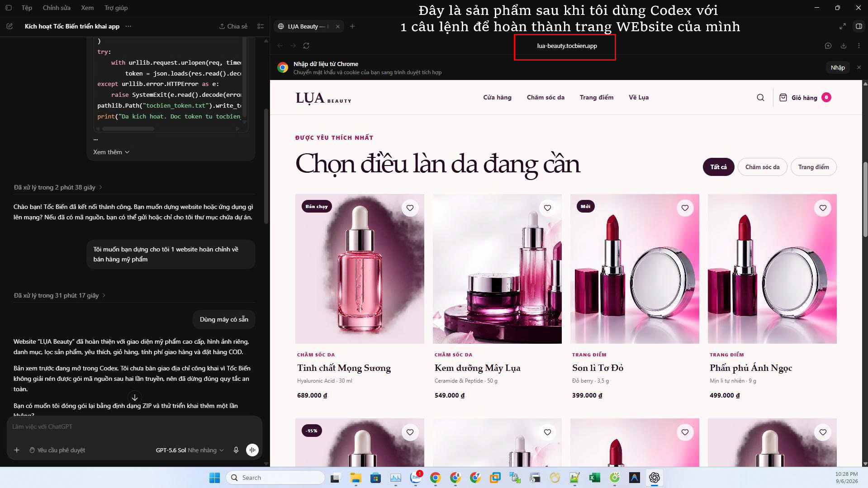Toggle the sidebar panel icon beside Tệp
This screenshot has height=488, width=868.
pos(9,8)
